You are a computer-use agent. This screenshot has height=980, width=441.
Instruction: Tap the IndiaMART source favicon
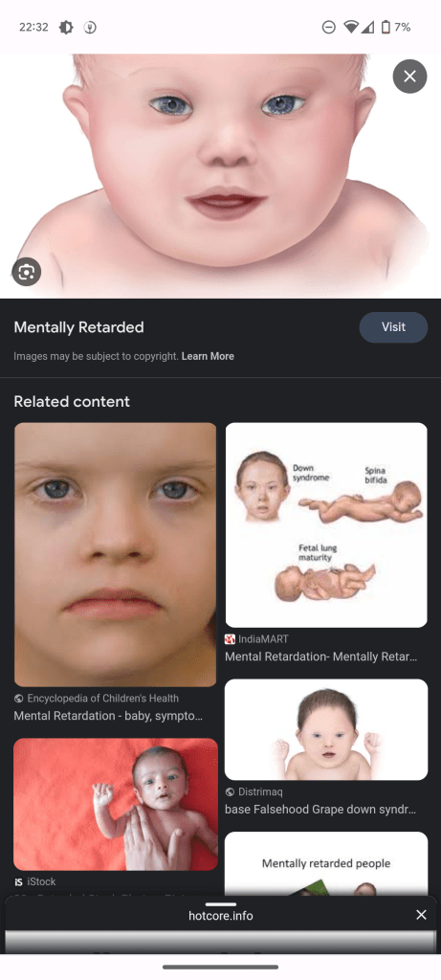pyautogui.click(x=230, y=639)
